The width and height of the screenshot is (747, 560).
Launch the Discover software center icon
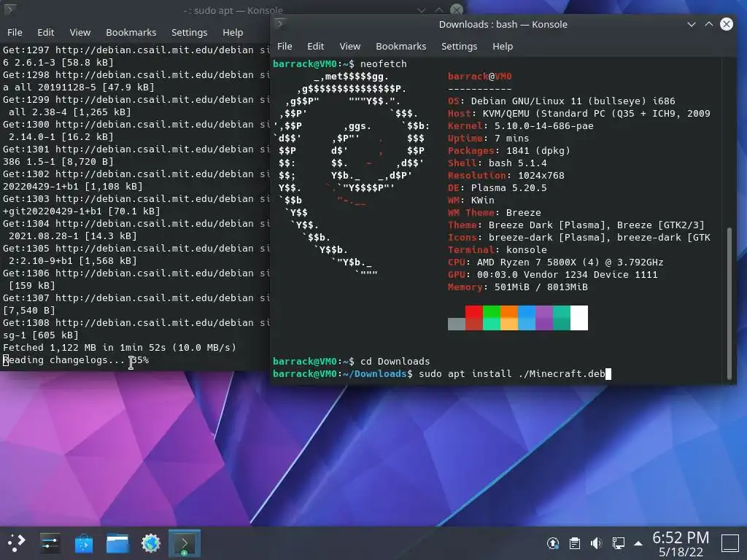[x=84, y=542]
